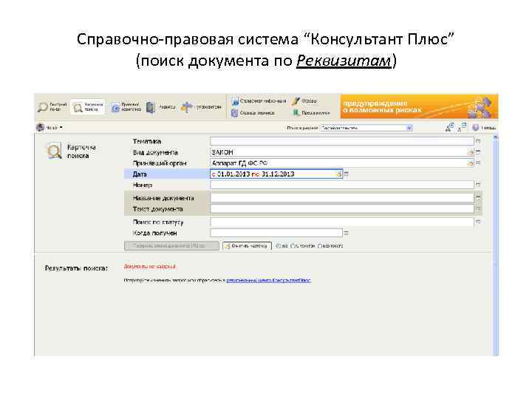Image resolution: width=532 pixels, height=399 pixels.
Task: Click the Название документа input field
Action: pyautogui.click(x=342, y=198)
